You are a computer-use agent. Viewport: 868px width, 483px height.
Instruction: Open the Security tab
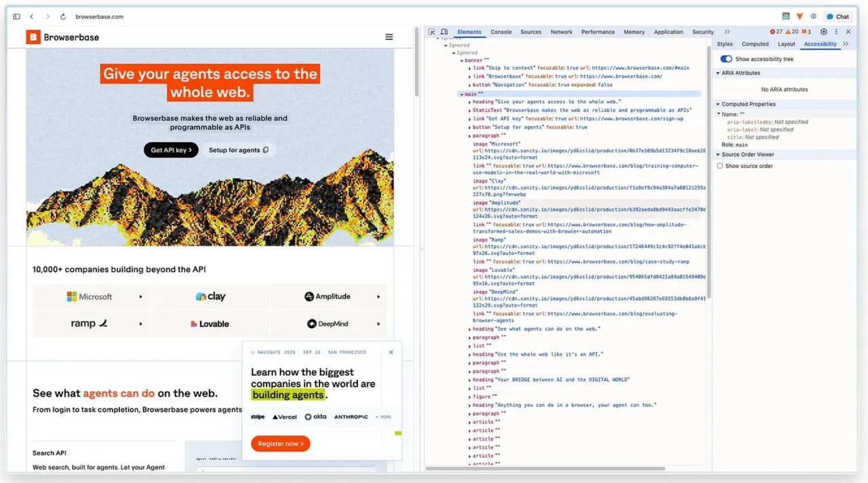pyautogui.click(x=703, y=32)
